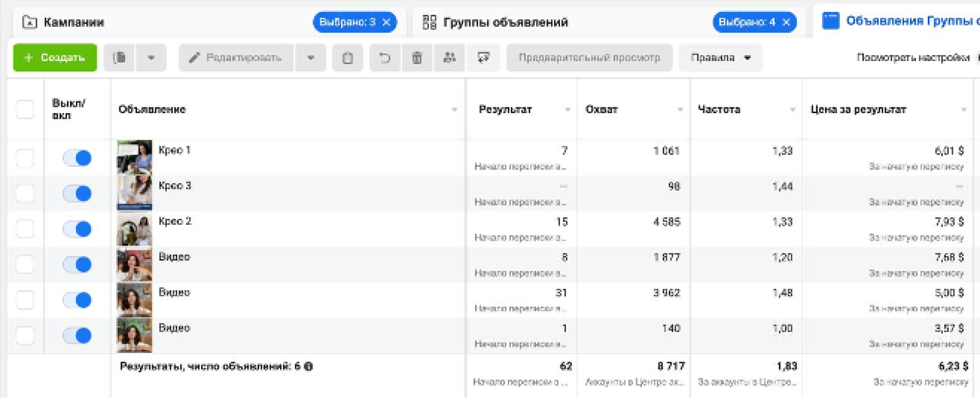Click the undo arrow icon
The width and height of the screenshot is (980, 399).
[385, 58]
